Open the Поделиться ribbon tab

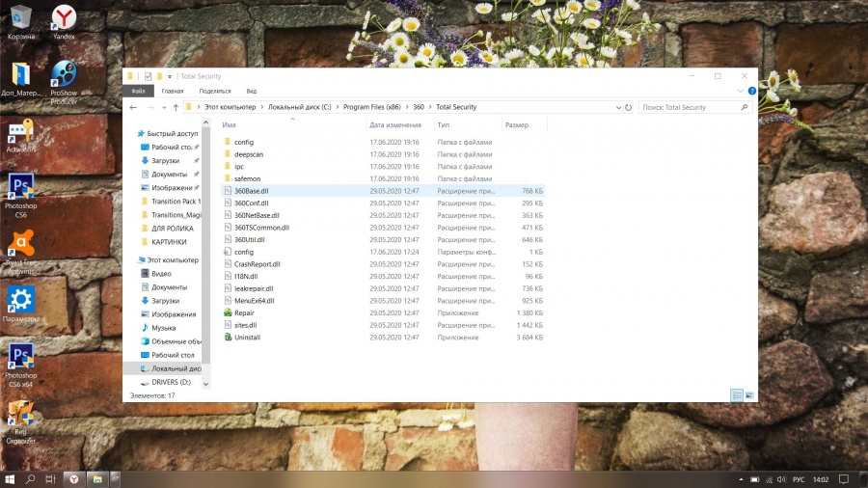(x=215, y=91)
